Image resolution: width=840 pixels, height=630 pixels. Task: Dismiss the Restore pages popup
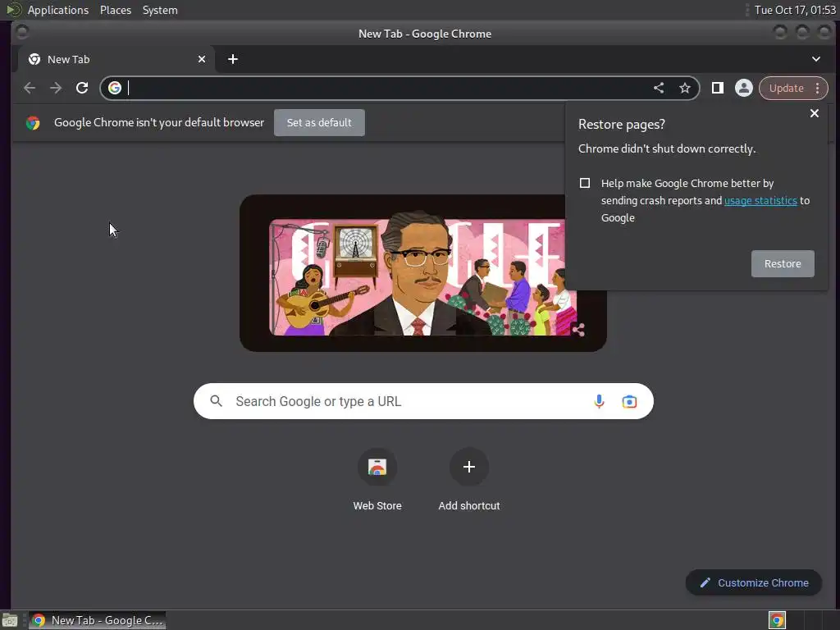815,113
